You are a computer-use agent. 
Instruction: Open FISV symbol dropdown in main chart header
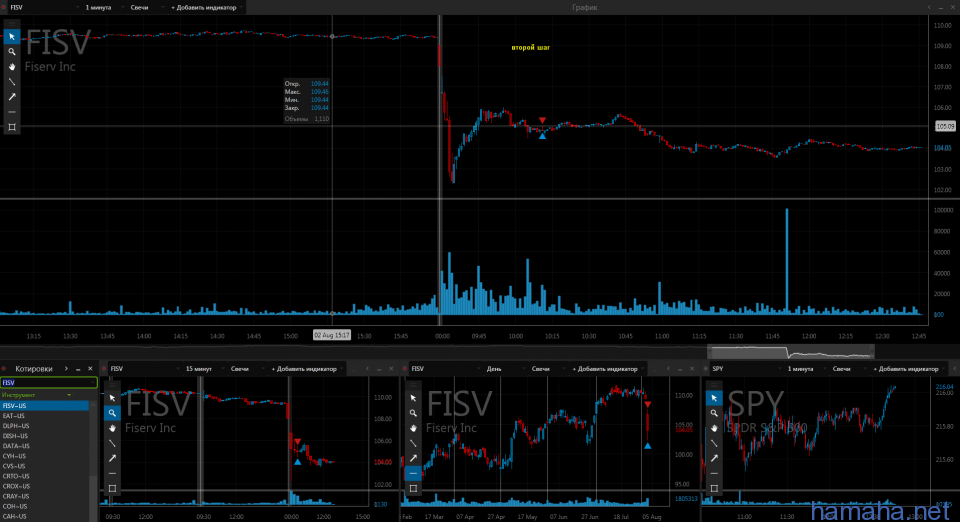(x=44, y=7)
